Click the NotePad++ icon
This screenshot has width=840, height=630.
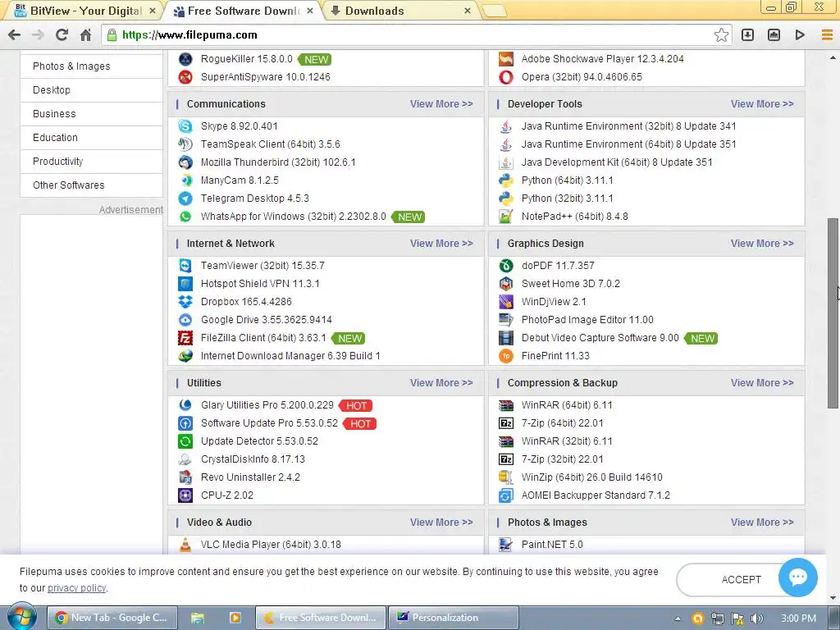tap(505, 217)
